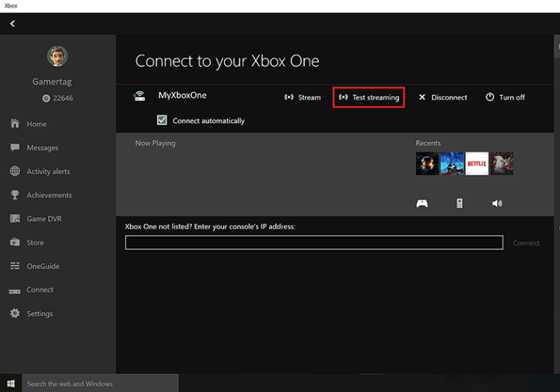This screenshot has height=392, width=560.
Task: Open the Halo thumbnail in Recents
Action: (427, 163)
